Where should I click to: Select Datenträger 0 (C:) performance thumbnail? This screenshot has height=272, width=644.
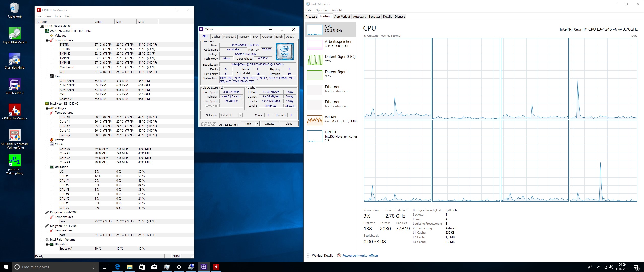(x=314, y=60)
